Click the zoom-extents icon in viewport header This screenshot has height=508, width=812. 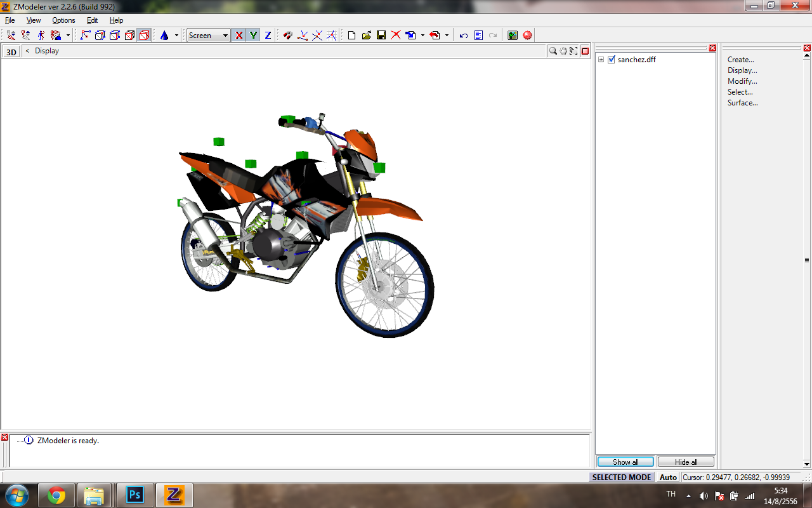coord(573,51)
